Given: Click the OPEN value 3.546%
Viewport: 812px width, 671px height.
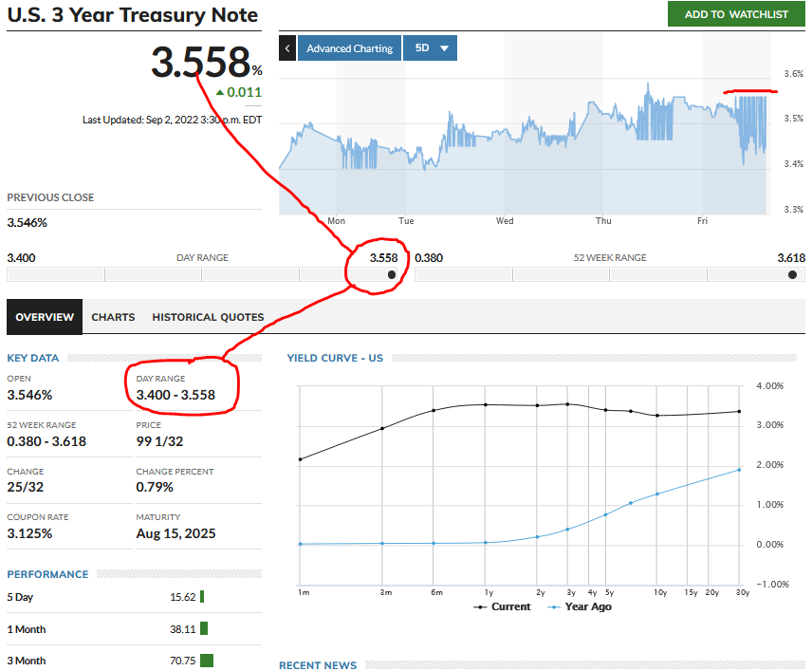Looking at the screenshot, I should pyautogui.click(x=29, y=395).
